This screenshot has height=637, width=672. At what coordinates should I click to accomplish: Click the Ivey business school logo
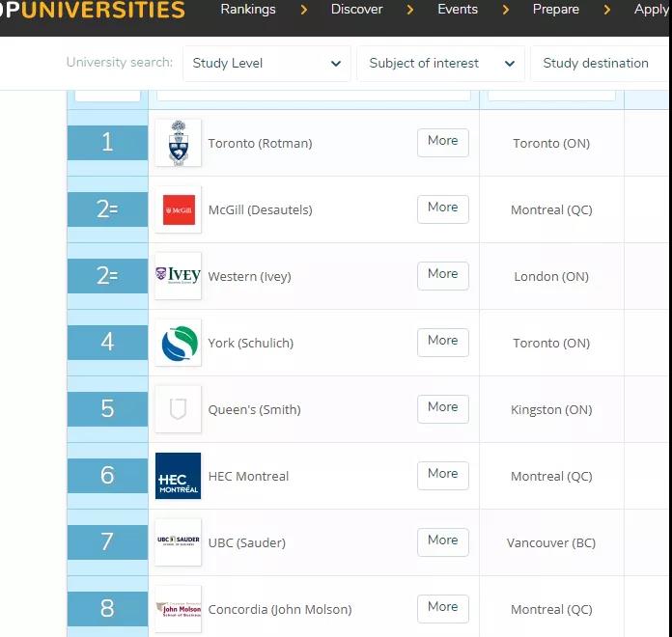click(178, 276)
